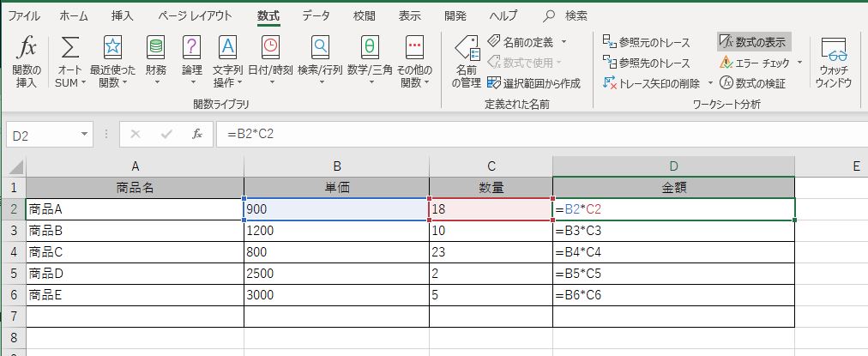Viewport: 868px width, 356px height.
Task: Click in the formula bar showing =B2*C2
Action: point(515,134)
